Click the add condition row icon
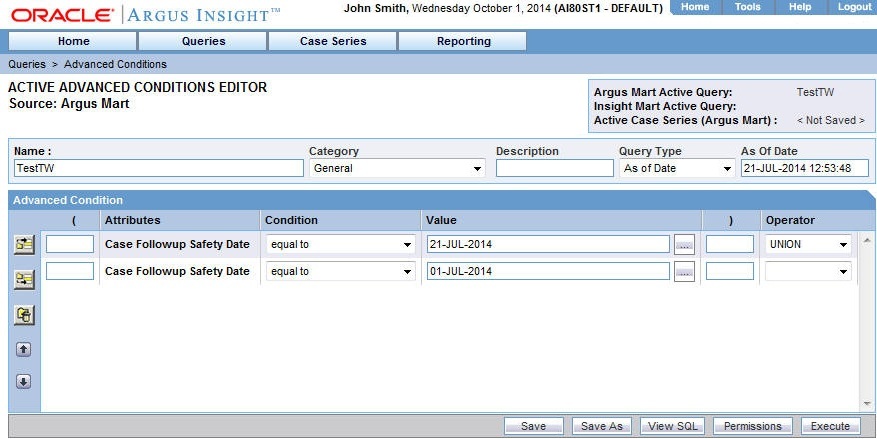Image resolution: width=877 pixels, height=439 pixels. click(x=24, y=244)
